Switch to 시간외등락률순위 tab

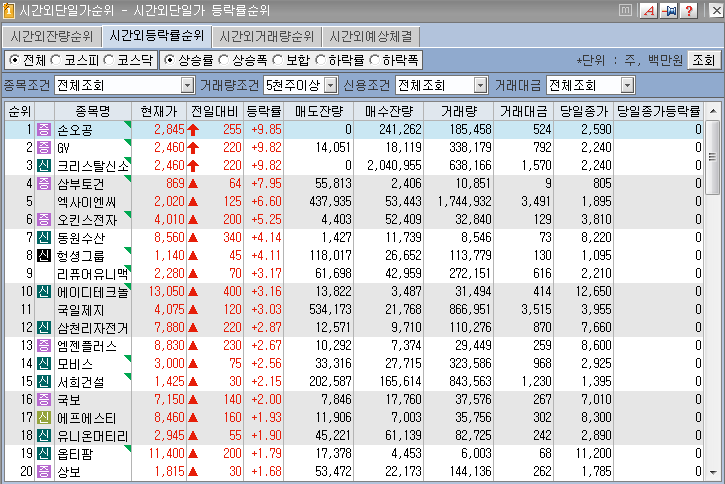click(156, 36)
